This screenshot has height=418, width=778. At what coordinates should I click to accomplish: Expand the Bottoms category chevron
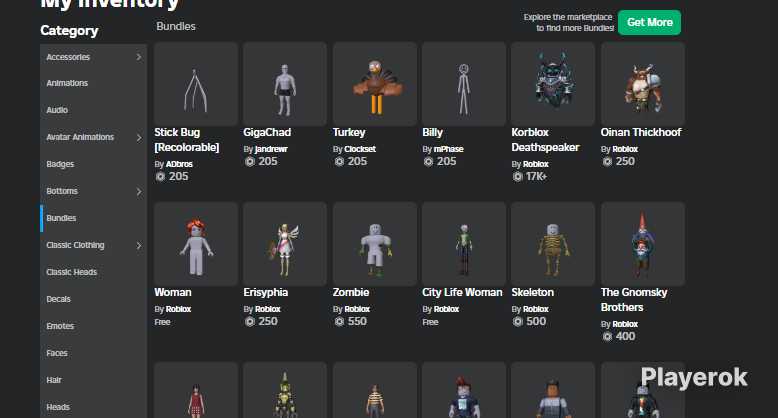pyautogui.click(x=138, y=191)
